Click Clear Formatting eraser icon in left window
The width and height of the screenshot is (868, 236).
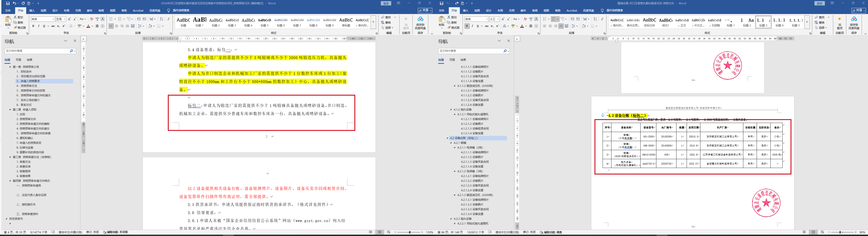(92, 19)
